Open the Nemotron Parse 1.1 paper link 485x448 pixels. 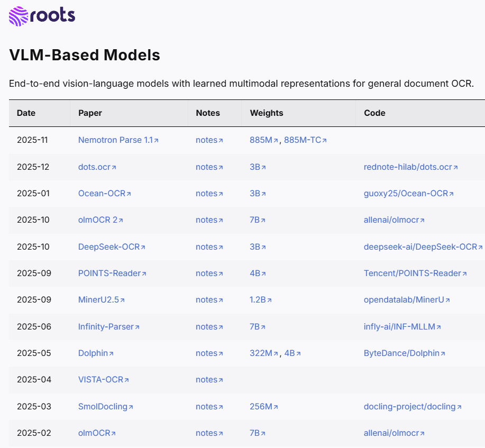[114, 140]
